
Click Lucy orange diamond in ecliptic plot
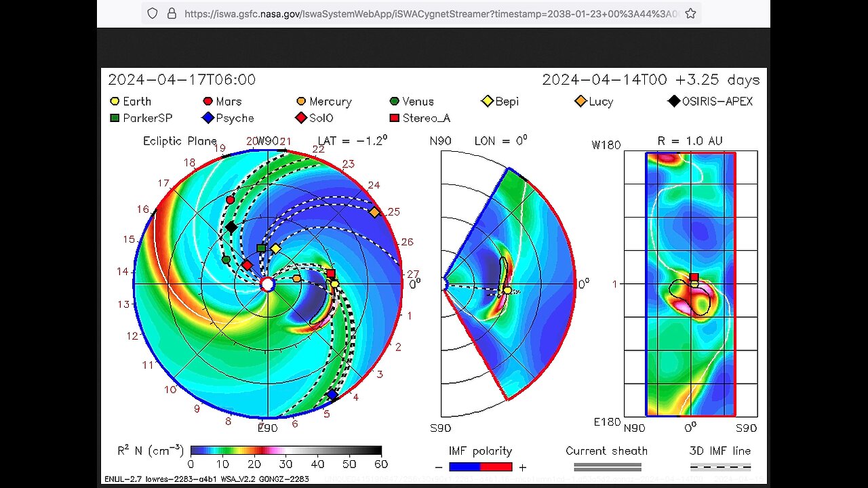[x=374, y=212]
